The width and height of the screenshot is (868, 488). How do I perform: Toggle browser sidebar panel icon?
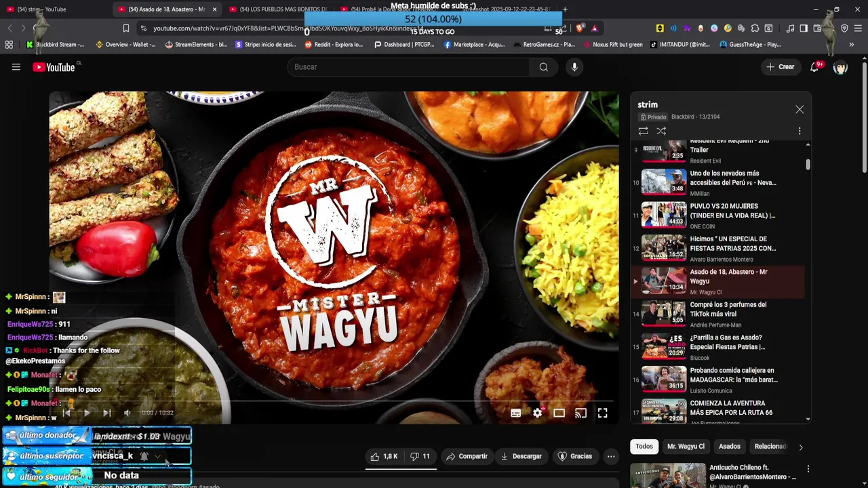click(x=804, y=28)
